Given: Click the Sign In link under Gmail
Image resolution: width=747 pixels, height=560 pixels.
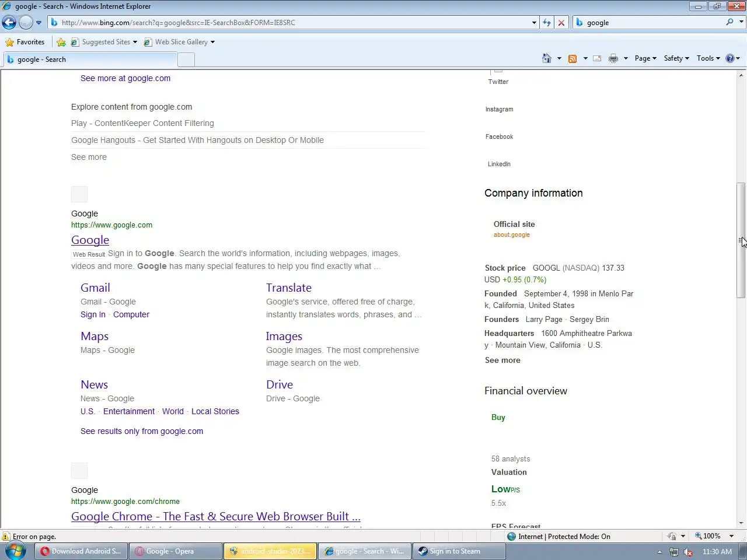Looking at the screenshot, I should tap(93, 314).
